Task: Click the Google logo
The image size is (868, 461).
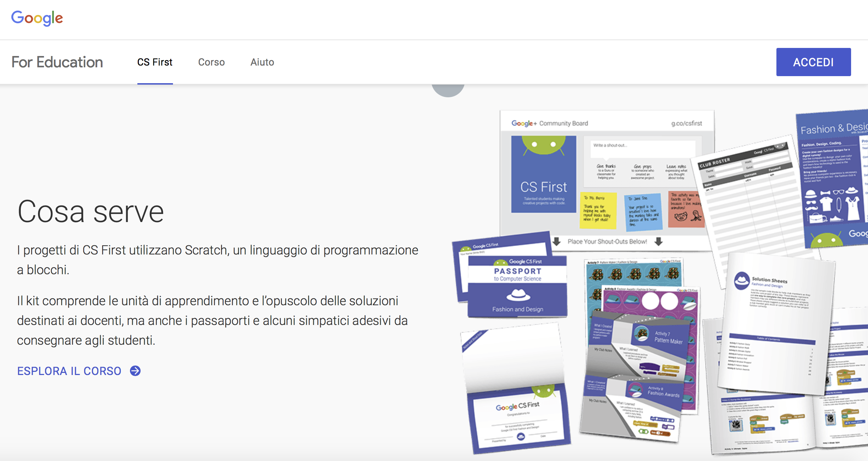Action: [x=37, y=18]
